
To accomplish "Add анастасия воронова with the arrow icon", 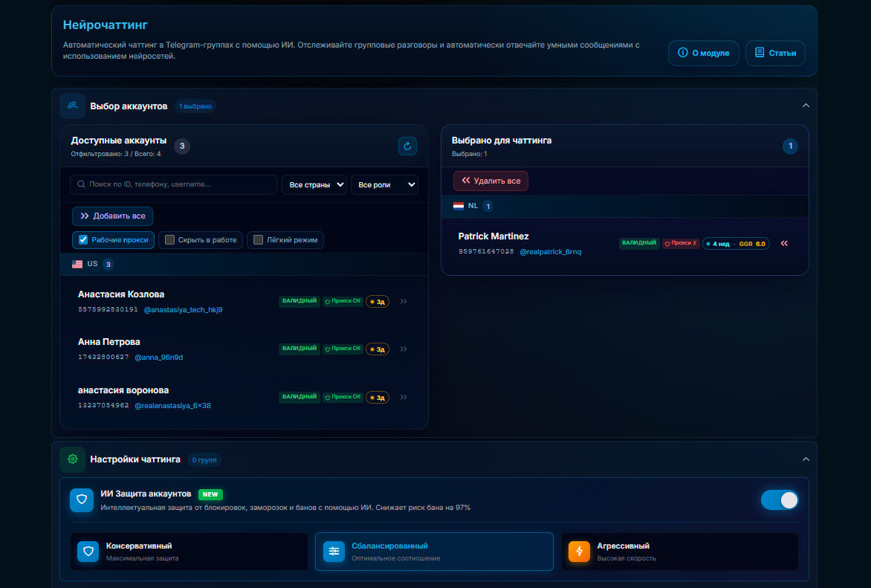I will point(404,398).
